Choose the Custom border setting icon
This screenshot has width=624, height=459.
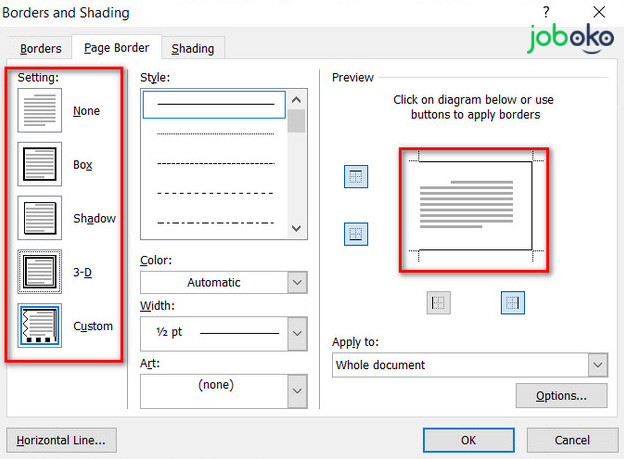click(x=40, y=326)
